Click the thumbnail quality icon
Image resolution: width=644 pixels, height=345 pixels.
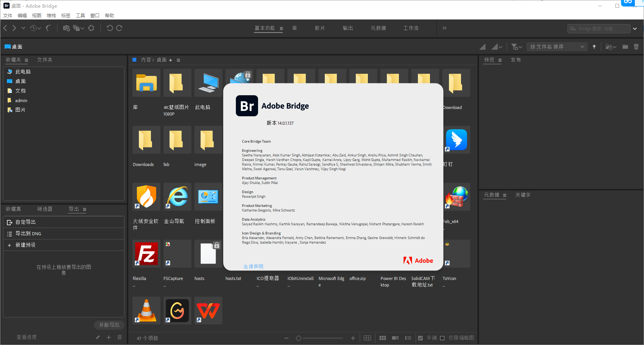[x=483, y=47]
